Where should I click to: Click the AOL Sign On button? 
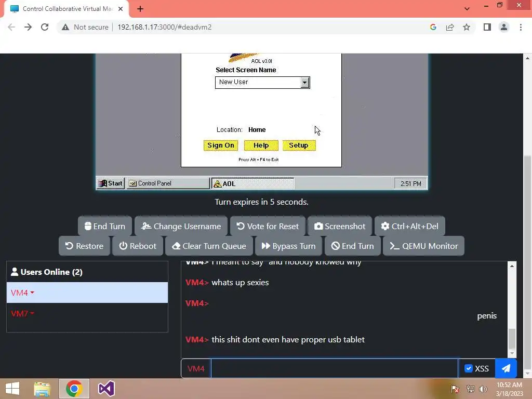220,145
